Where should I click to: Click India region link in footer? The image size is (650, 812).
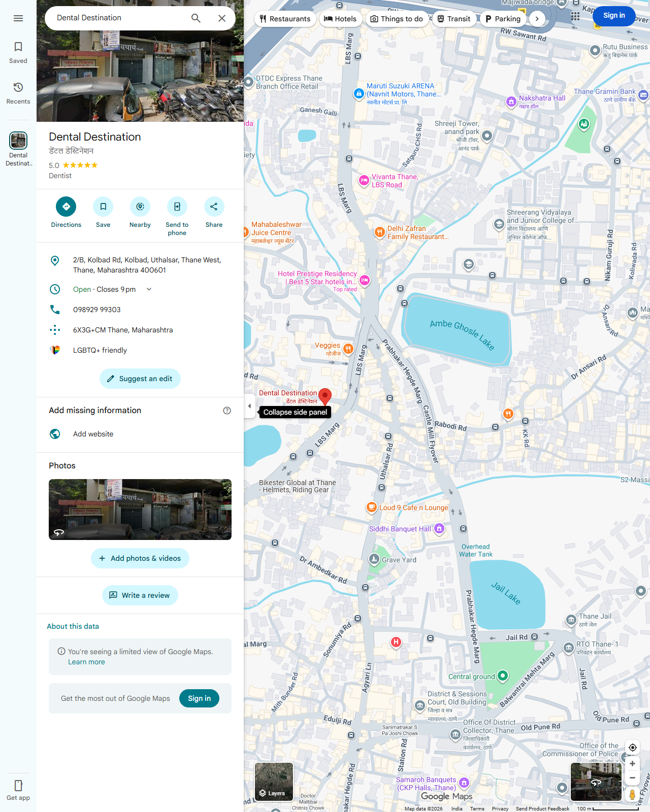(457, 808)
